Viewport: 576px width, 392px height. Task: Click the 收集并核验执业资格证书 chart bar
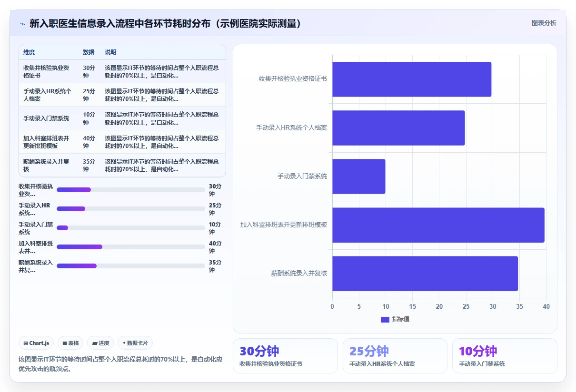(412, 79)
